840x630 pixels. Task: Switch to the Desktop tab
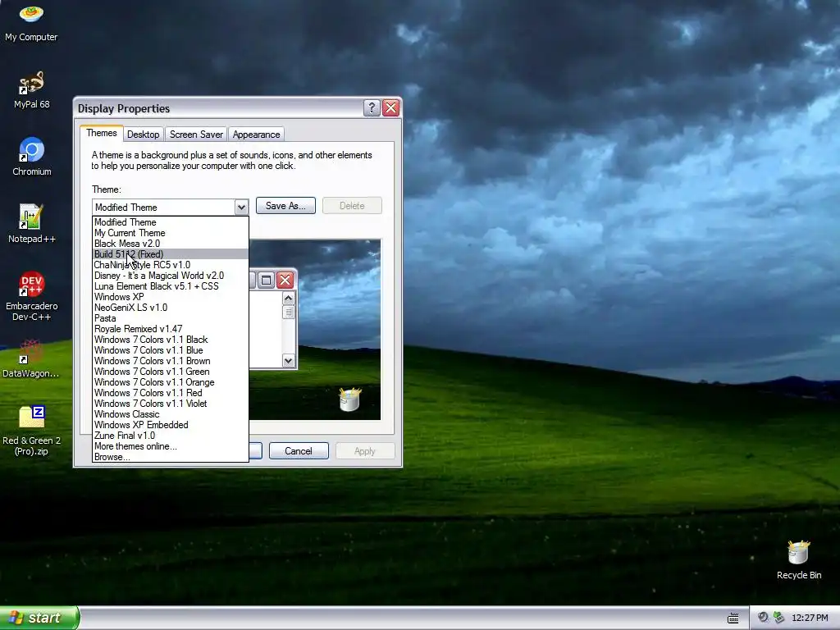(x=143, y=135)
